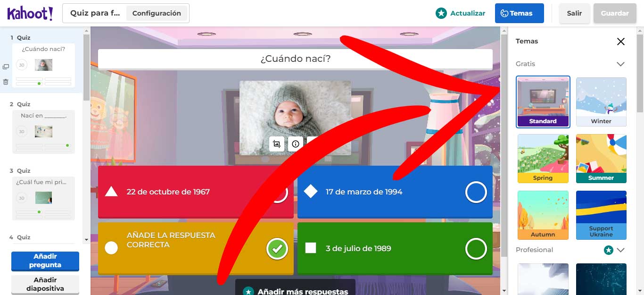Click the star icon next to Actualizar
The image size is (644, 295).
coord(441,13)
